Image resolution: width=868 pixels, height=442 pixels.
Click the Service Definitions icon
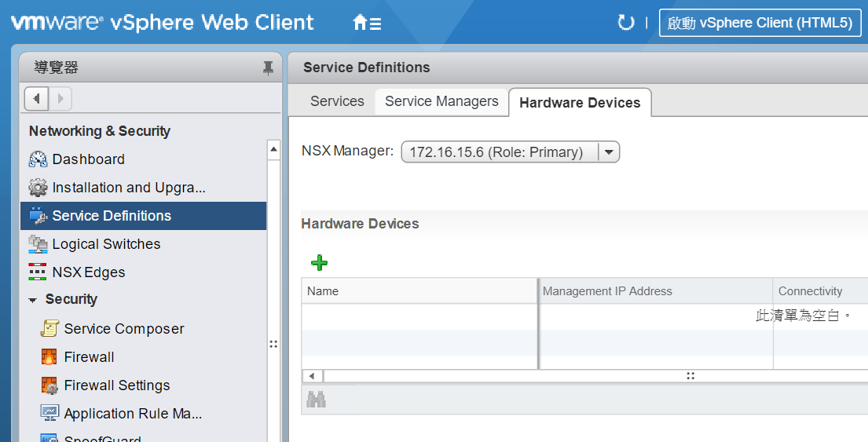38,216
